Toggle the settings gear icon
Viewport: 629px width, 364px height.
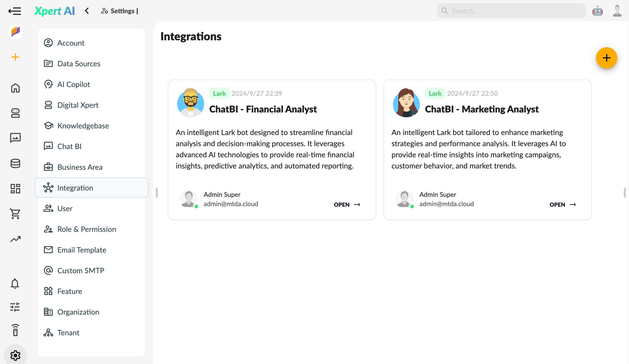(x=15, y=355)
